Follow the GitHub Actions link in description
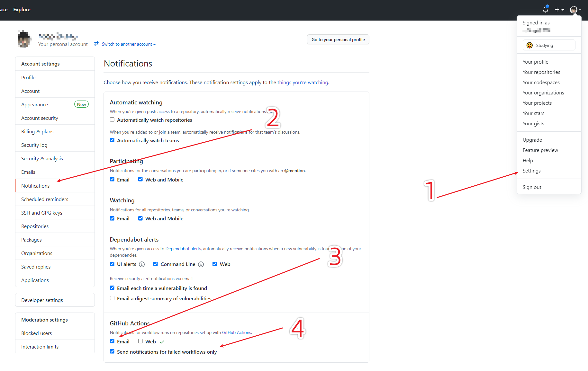This screenshot has width=588, height=371. click(x=237, y=332)
